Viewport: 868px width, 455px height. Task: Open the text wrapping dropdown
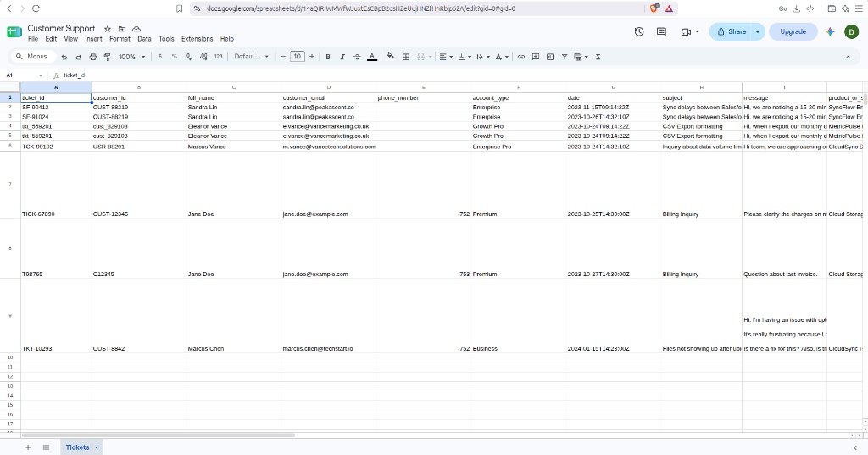[482, 57]
